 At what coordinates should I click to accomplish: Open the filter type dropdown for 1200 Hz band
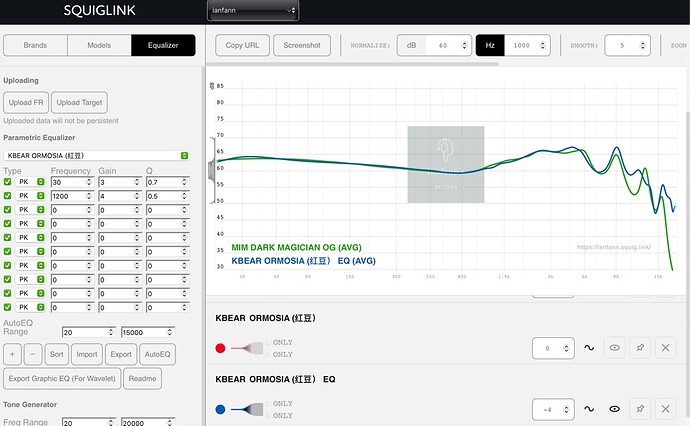click(30, 195)
